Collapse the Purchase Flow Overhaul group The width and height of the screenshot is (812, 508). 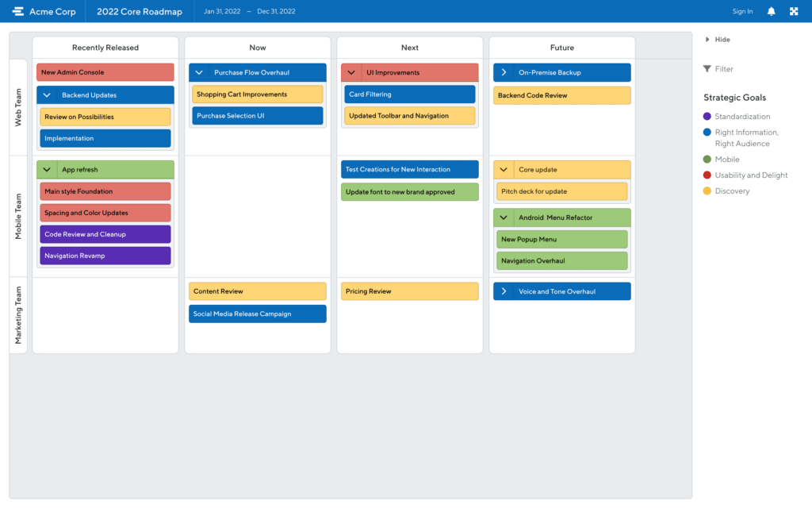click(199, 71)
